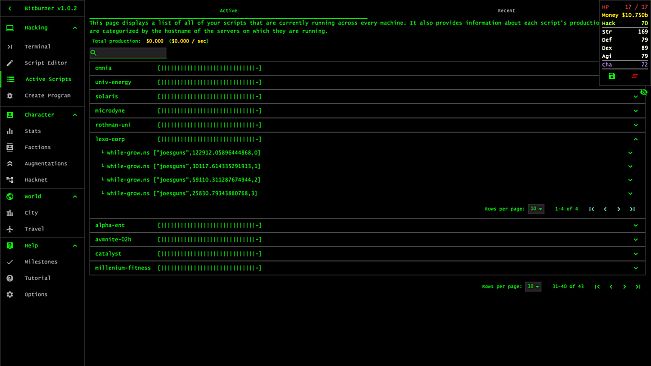Viewport: 651px width, 366px height.
Task: Go to Active Scripts in sidebar
Action: tap(42, 79)
